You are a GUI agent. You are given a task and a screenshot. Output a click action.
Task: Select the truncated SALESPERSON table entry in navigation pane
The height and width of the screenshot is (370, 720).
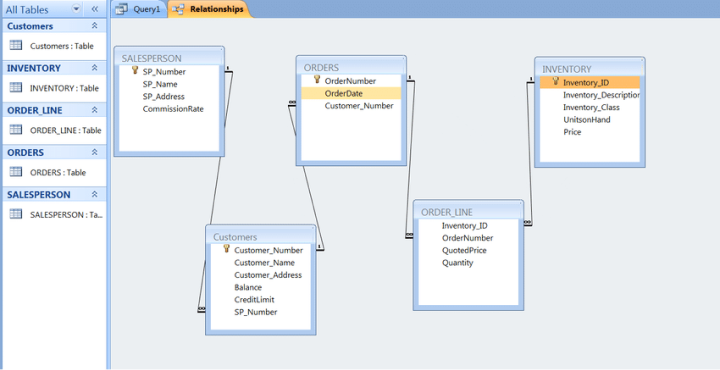(x=66, y=215)
